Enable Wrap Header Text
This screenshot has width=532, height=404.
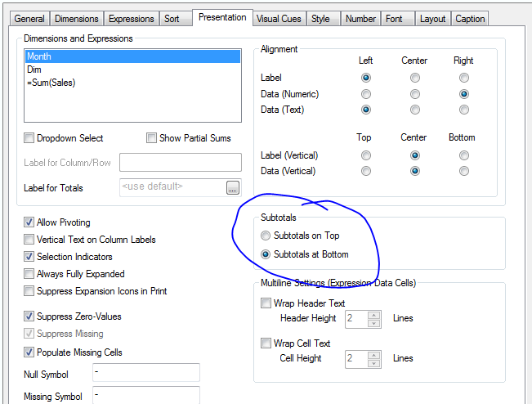(x=266, y=303)
